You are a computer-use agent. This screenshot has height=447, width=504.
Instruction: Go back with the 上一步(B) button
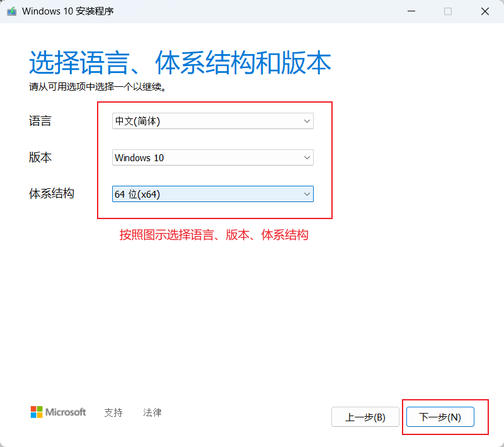tap(365, 417)
